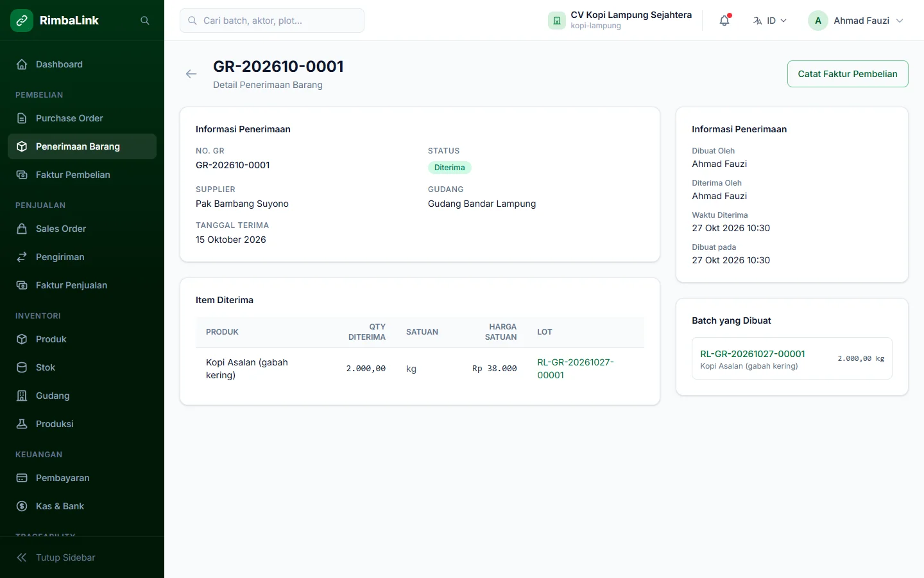Image resolution: width=924 pixels, height=578 pixels.
Task: Click the page title GR-202610-0001
Action: point(278,67)
